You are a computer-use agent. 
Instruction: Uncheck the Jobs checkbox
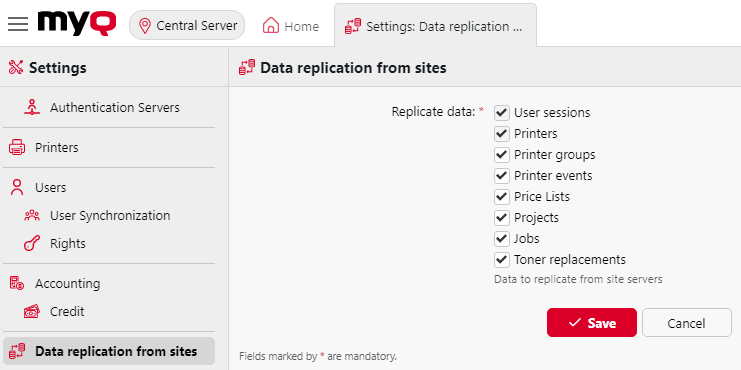pyautogui.click(x=501, y=239)
